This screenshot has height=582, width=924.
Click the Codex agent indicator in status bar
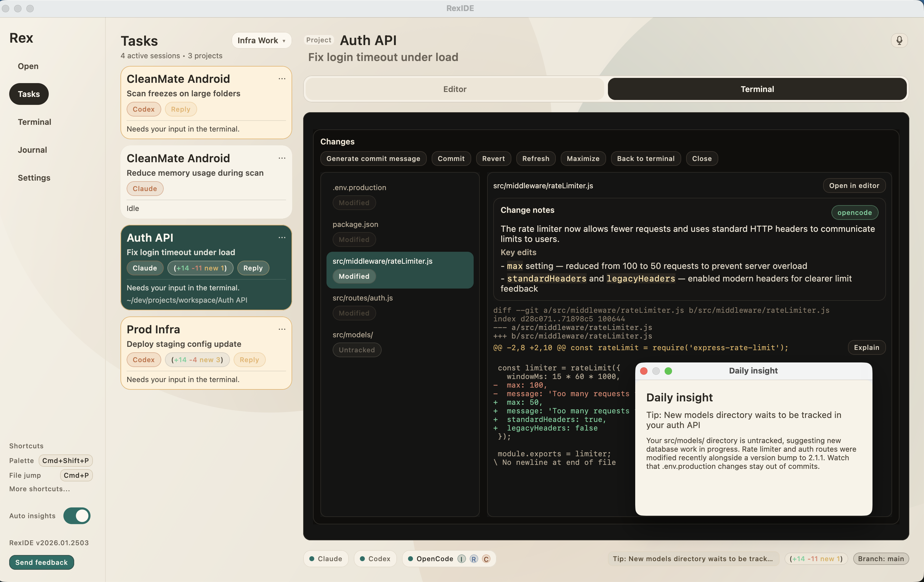click(x=375, y=559)
